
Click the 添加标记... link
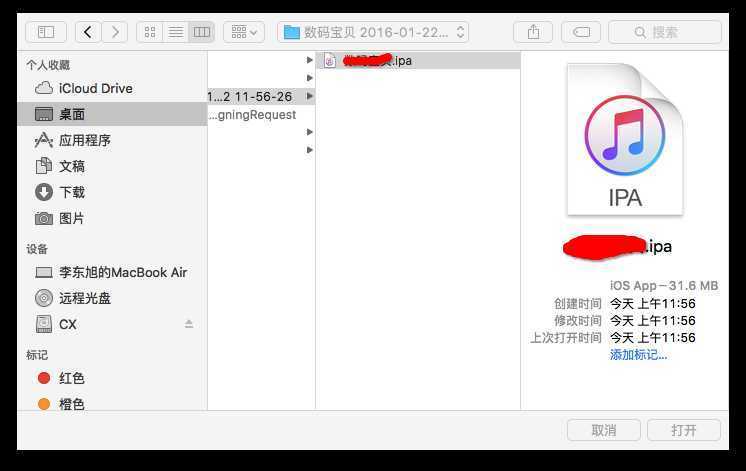[x=638, y=354]
